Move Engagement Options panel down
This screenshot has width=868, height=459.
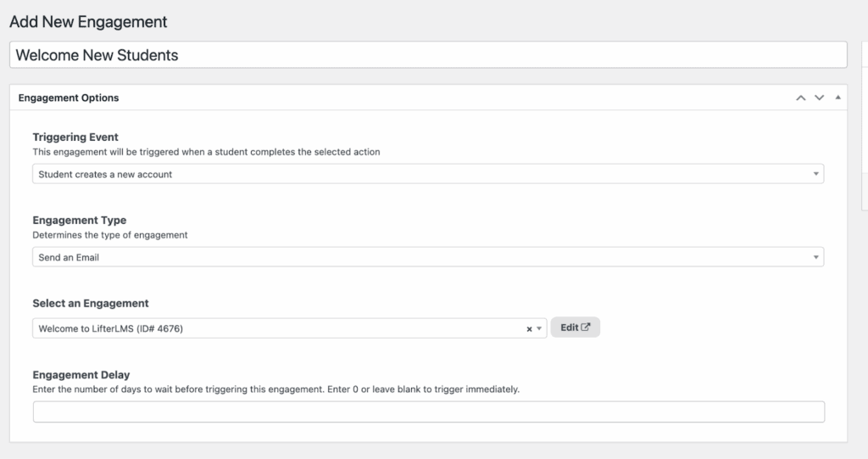[x=820, y=98]
